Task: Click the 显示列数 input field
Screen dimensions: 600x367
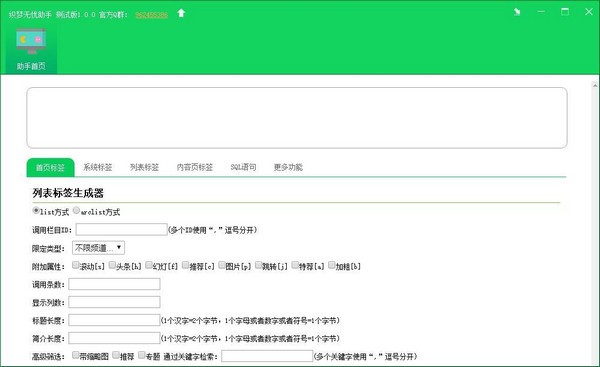Action: 114,302
